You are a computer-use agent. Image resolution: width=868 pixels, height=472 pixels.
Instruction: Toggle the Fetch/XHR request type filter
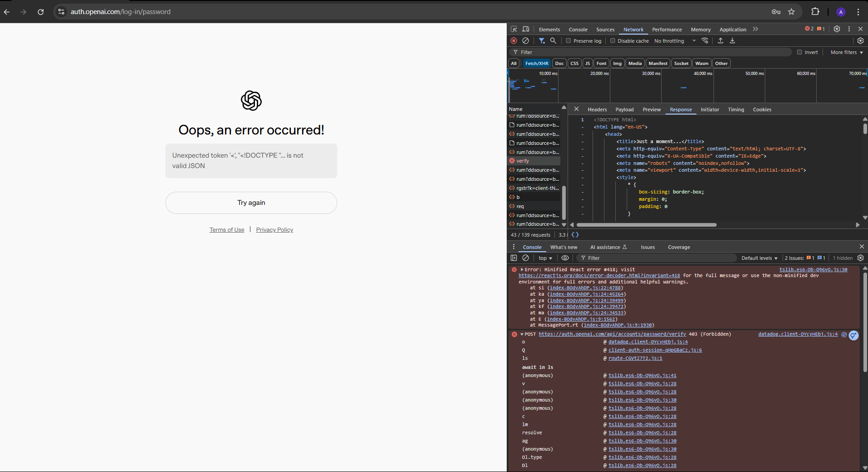[x=537, y=64]
